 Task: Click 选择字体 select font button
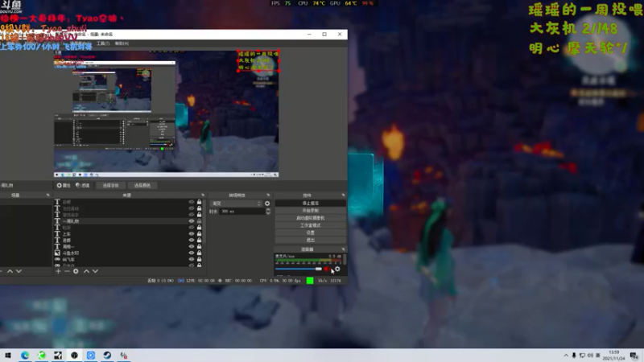110,186
